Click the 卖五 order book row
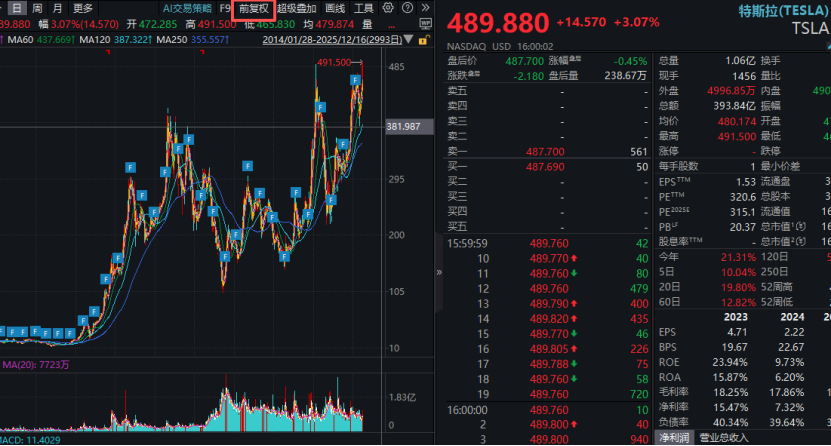 [x=547, y=91]
